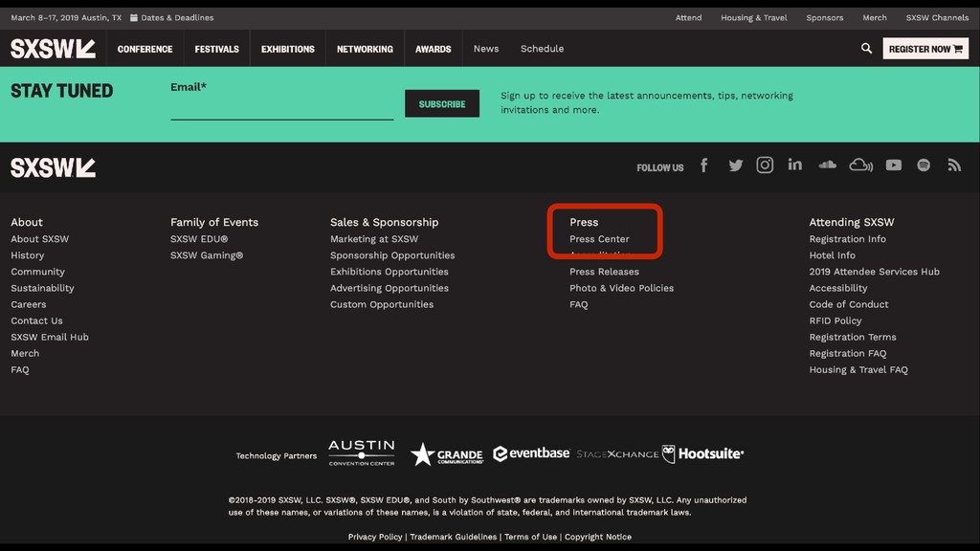Open the Sustainability footer link
The width and height of the screenshot is (980, 551).
pyautogui.click(x=42, y=288)
